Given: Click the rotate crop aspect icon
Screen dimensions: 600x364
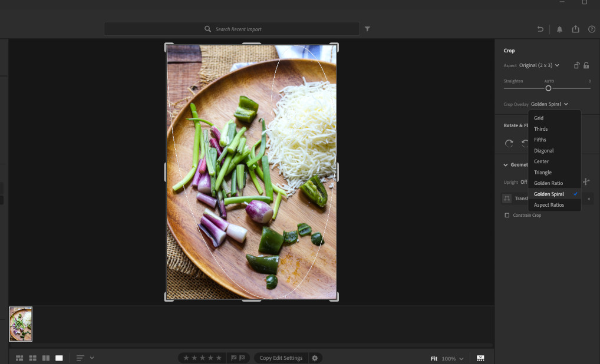Looking at the screenshot, I should (576, 65).
